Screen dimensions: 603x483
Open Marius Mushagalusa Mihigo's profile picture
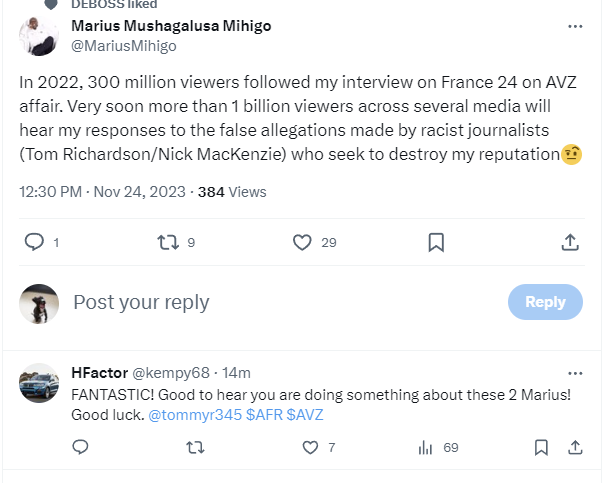(x=39, y=37)
